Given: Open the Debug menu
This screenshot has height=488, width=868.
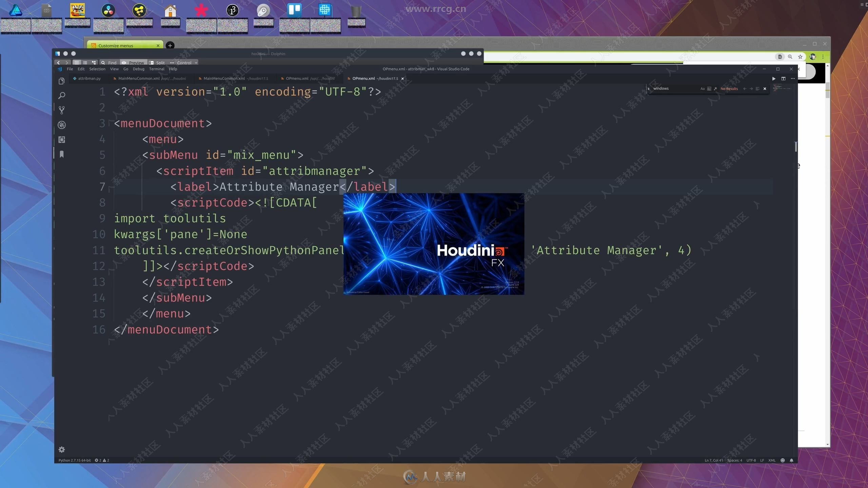Looking at the screenshot, I should coord(138,69).
